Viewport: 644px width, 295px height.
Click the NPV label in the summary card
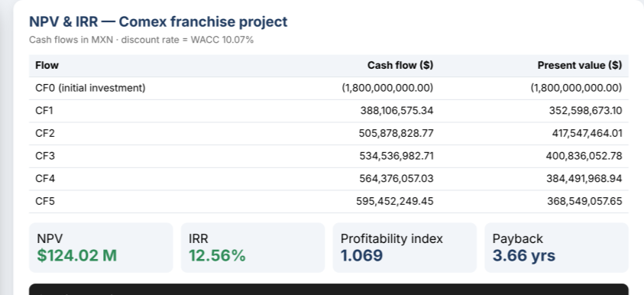coord(50,238)
